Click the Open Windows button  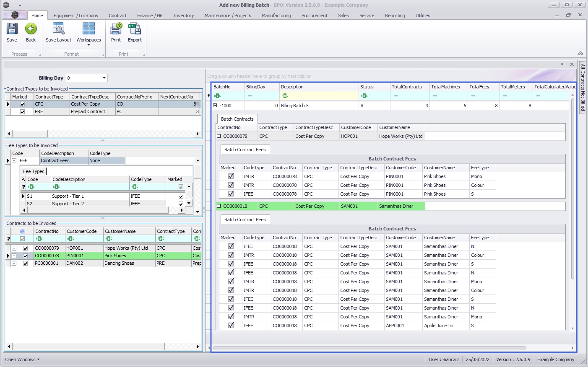click(22, 359)
